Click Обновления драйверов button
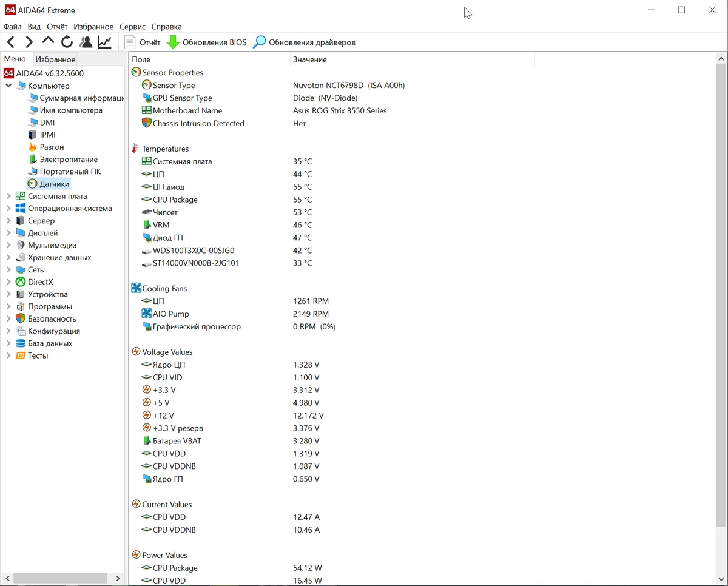Image resolution: width=728 pixels, height=586 pixels. (x=305, y=42)
